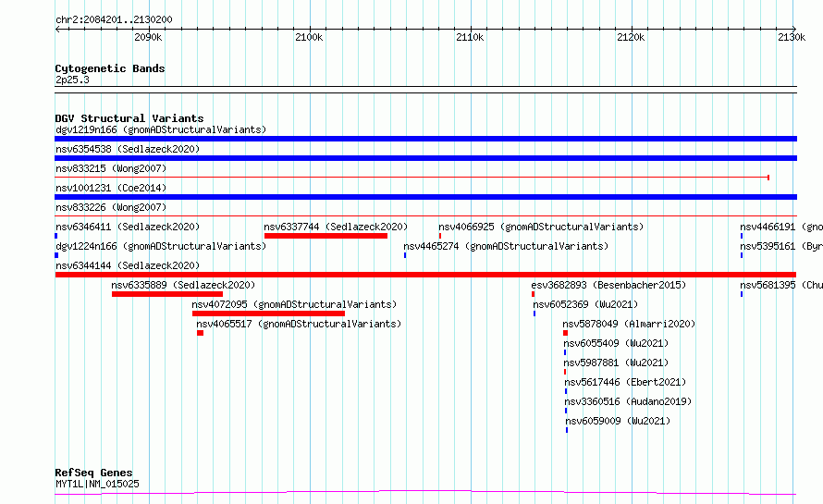Click the chr2:2084201..2130200 region label
Screen dimensions: 823x504
pos(114,19)
